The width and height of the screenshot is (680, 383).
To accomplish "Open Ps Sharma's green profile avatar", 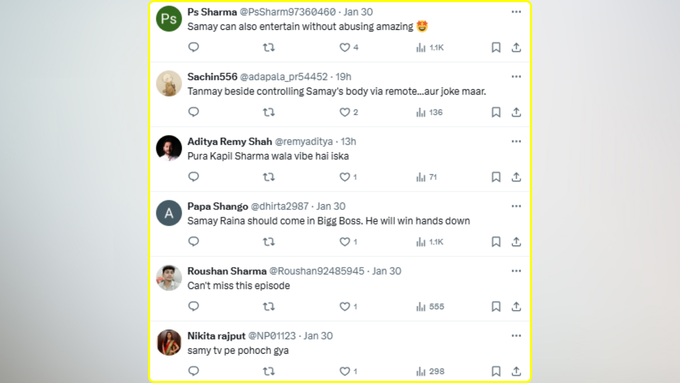I will pyautogui.click(x=169, y=19).
